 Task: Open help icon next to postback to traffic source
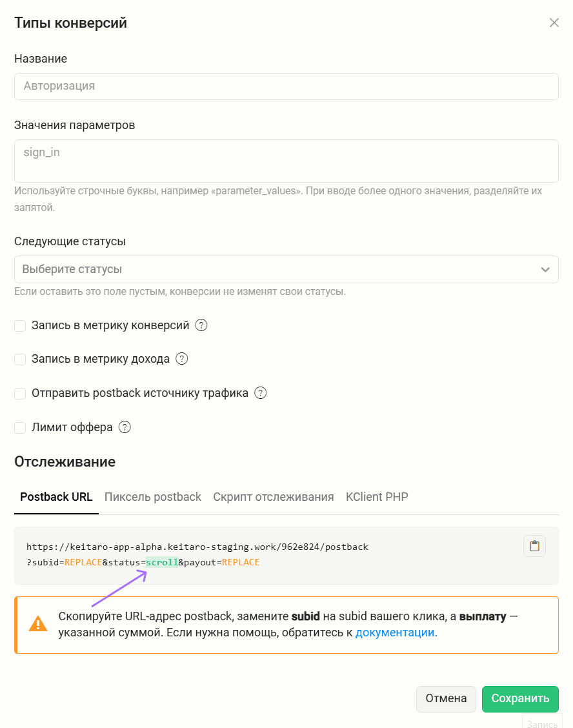tap(261, 393)
